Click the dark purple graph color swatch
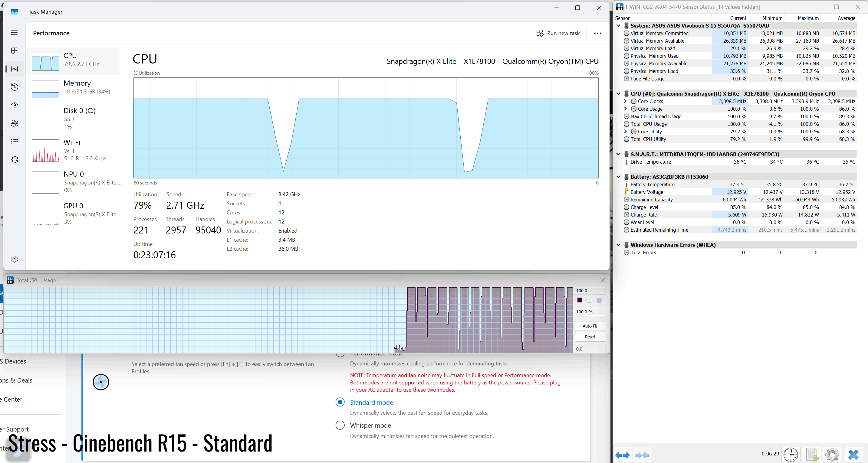The width and height of the screenshot is (868, 463). point(580,300)
